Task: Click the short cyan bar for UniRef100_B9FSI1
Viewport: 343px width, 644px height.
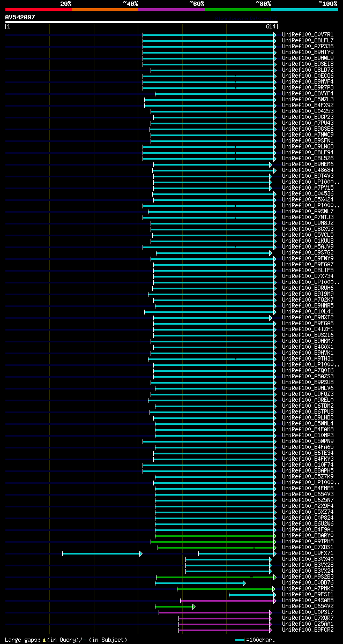Action: [252, 594]
